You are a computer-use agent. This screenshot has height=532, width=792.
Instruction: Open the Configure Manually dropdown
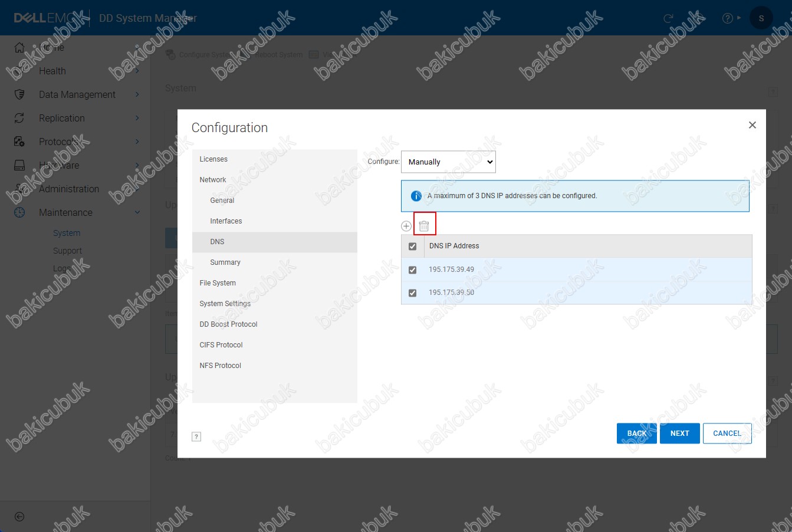[x=448, y=162]
